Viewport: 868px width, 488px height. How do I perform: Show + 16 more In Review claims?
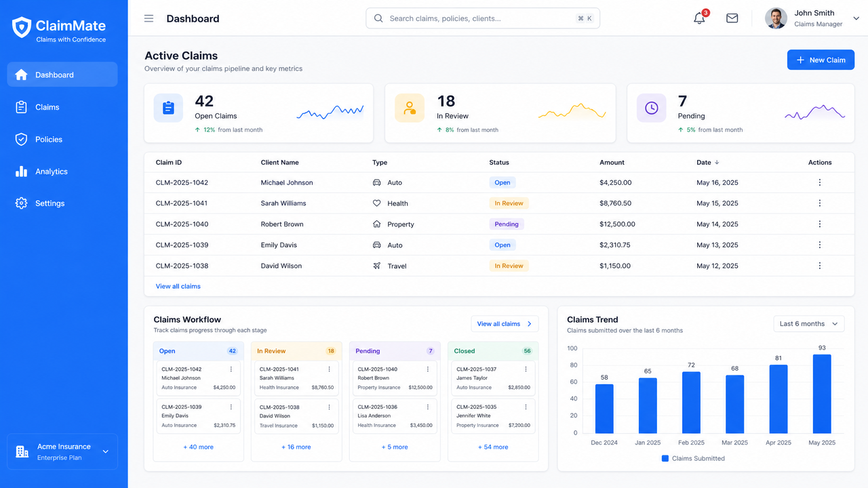(x=296, y=447)
